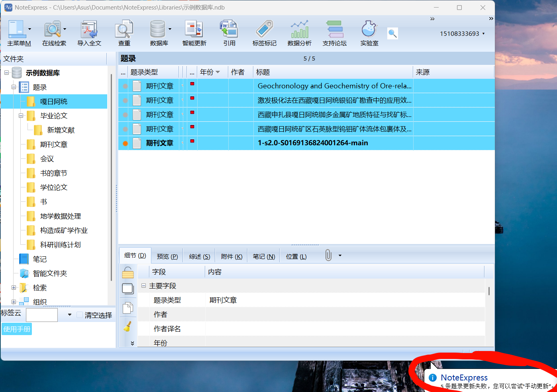The height and width of the screenshot is (392, 557).
Task: Toggle read-status dot of Geochronology record
Action: (x=125, y=86)
